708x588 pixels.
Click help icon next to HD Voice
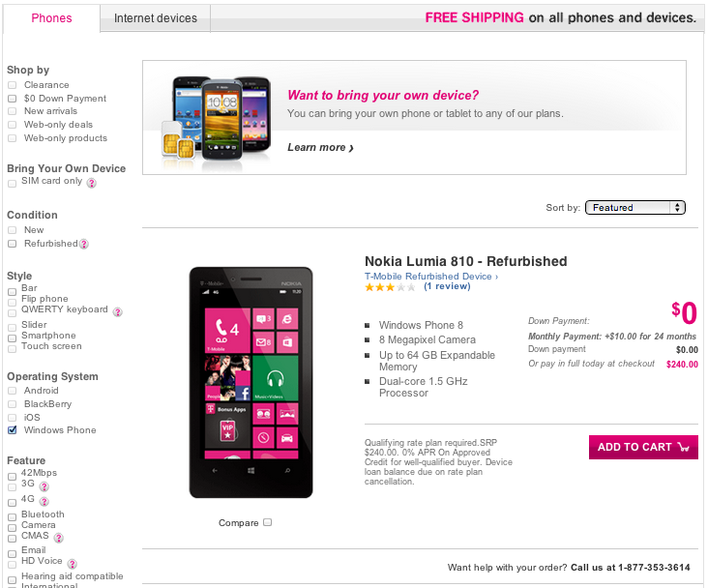pos(73,563)
